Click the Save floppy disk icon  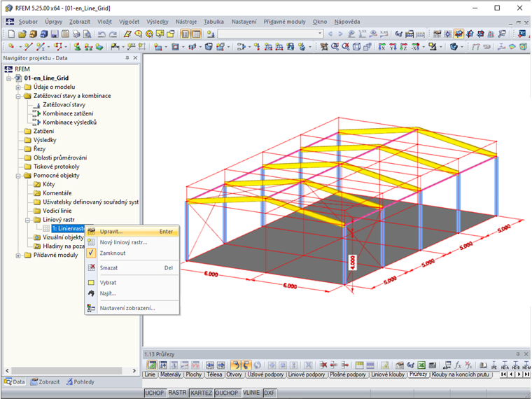[x=55, y=34]
